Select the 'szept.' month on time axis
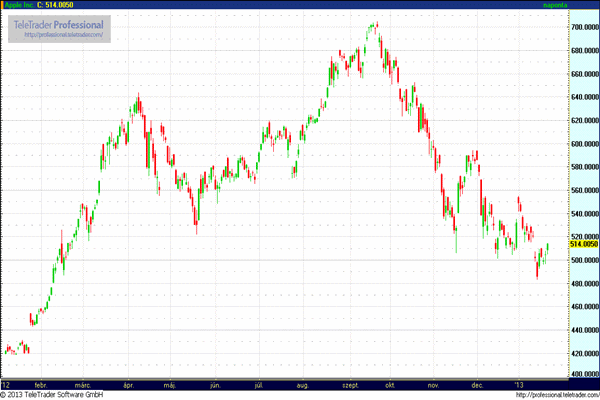600x400 pixels. point(350,384)
